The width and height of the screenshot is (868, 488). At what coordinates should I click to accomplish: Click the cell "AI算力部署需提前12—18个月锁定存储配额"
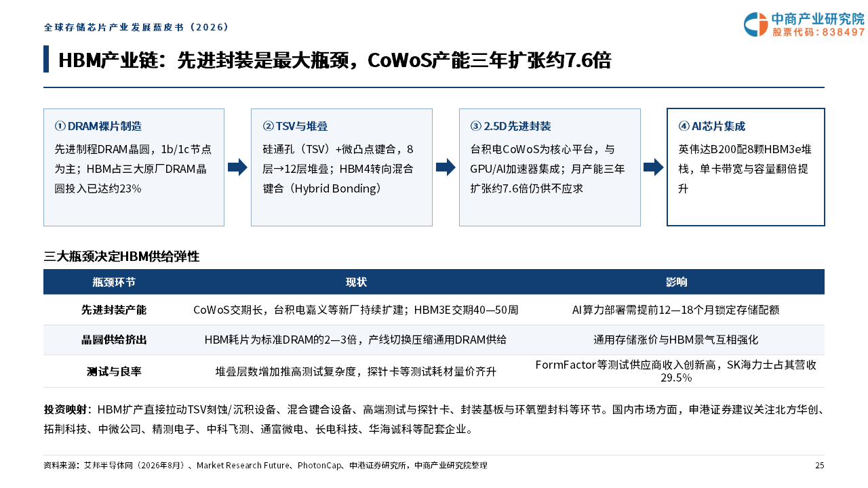pos(676,310)
